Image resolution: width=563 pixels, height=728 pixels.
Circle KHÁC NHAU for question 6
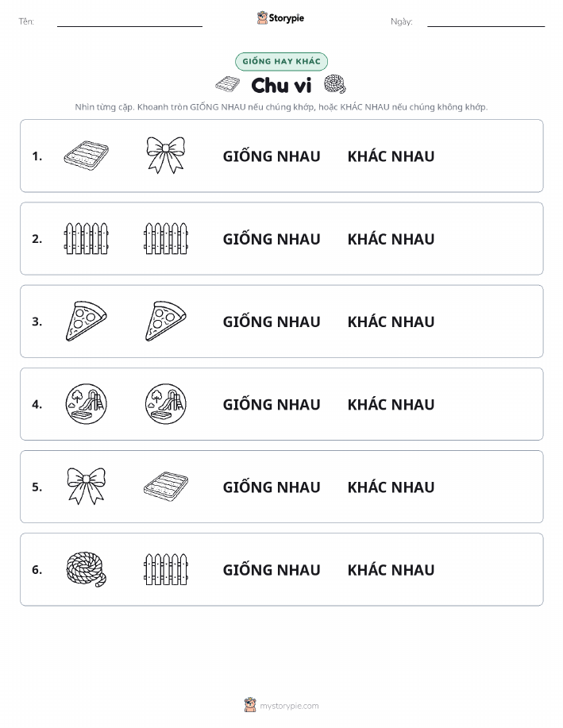pyautogui.click(x=391, y=570)
